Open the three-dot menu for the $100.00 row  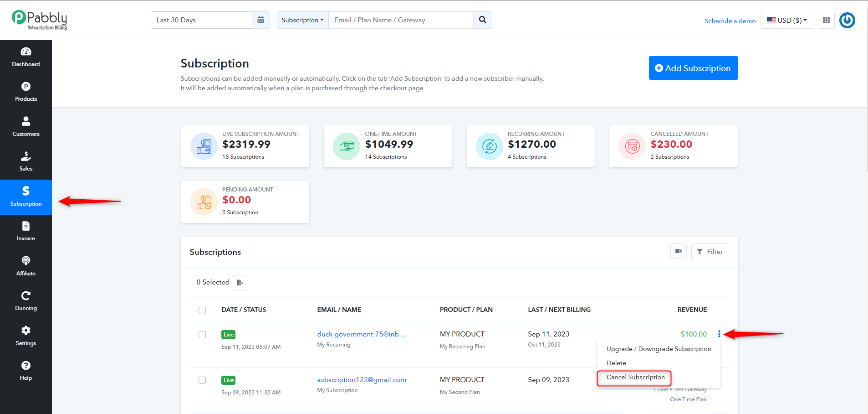coord(719,334)
